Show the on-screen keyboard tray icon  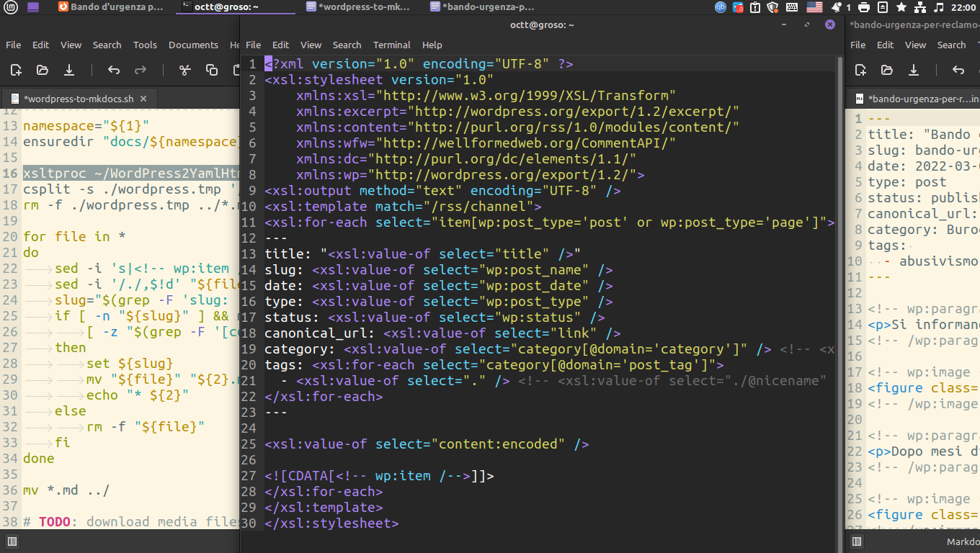(x=792, y=7)
